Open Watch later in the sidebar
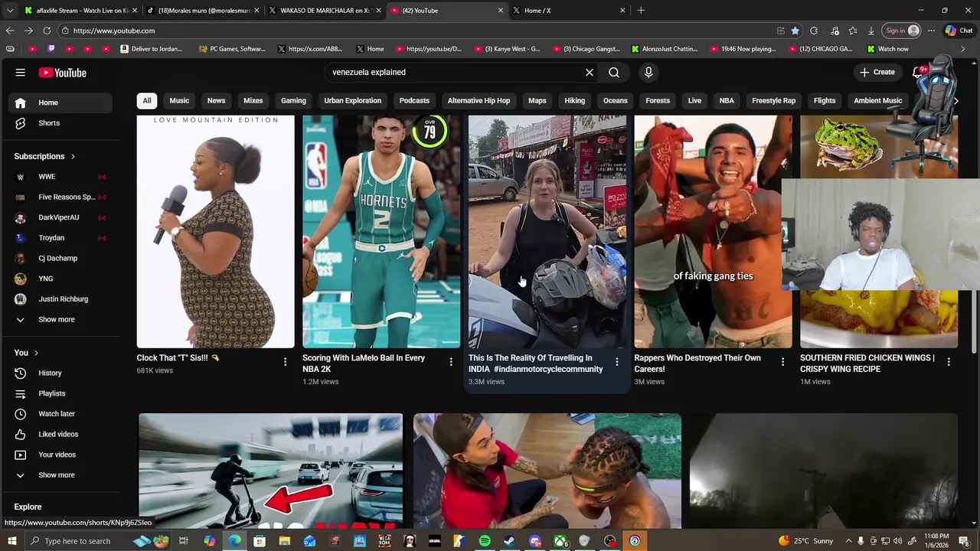The width and height of the screenshot is (980, 551). [61, 414]
